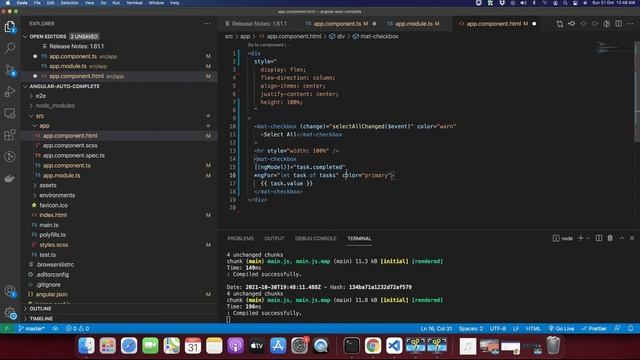640x360 pixels.
Task: Open Google Chrome from the dock
Action: click(373, 346)
